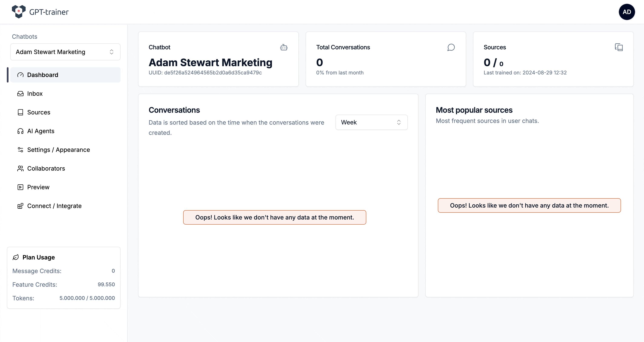644x342 pixels.
Task: Navigate to Sources in sidebar
Action: click(65, 112)
